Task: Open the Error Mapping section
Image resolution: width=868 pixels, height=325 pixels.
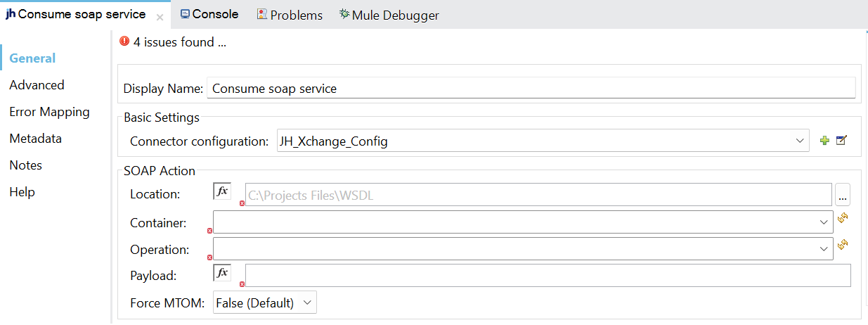Action: (49, 112)
